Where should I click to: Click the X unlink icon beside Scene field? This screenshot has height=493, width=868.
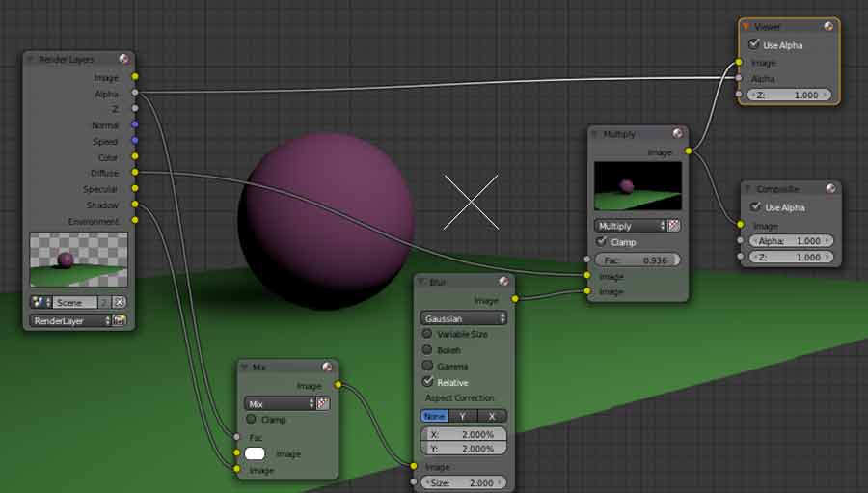pos(120,302)
